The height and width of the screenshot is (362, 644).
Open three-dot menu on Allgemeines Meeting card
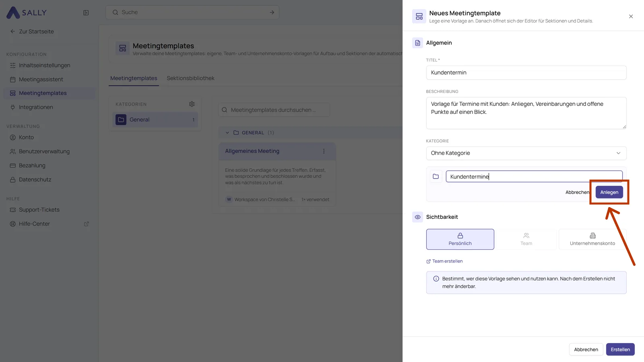pos(324,151)
